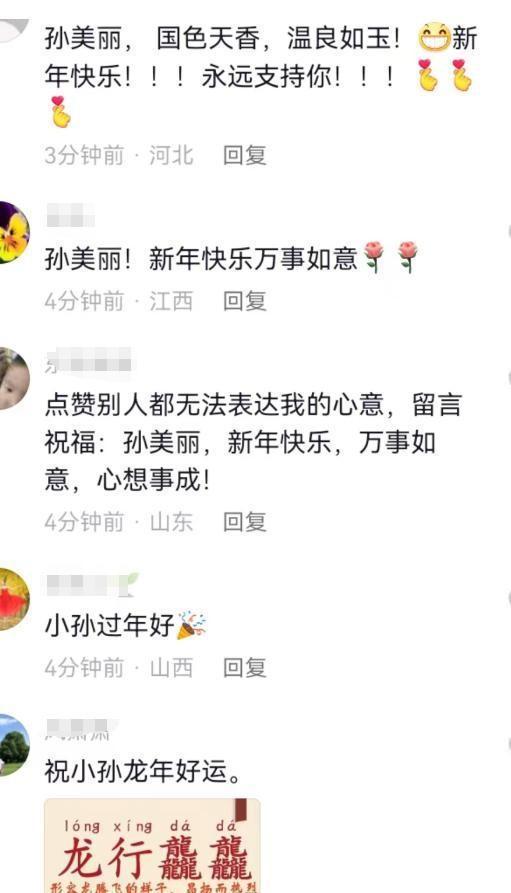Reply to the Shanxi comment
511x893 pixels.
pyautogui.click(x=244, y=667)
